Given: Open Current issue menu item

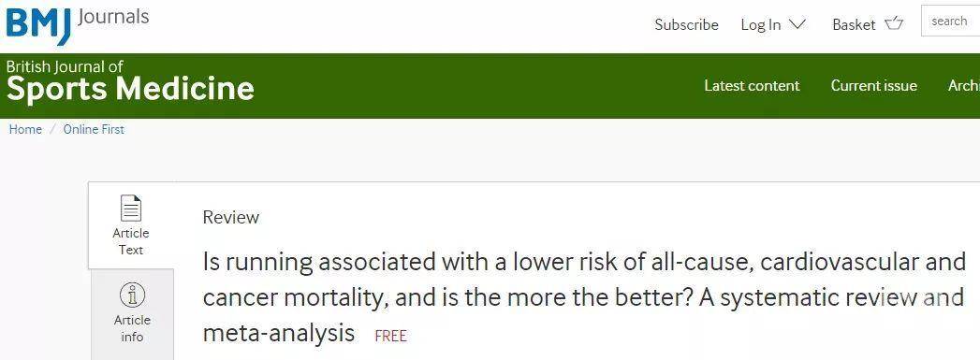Looking at the screenshot, I should [873, 85].
